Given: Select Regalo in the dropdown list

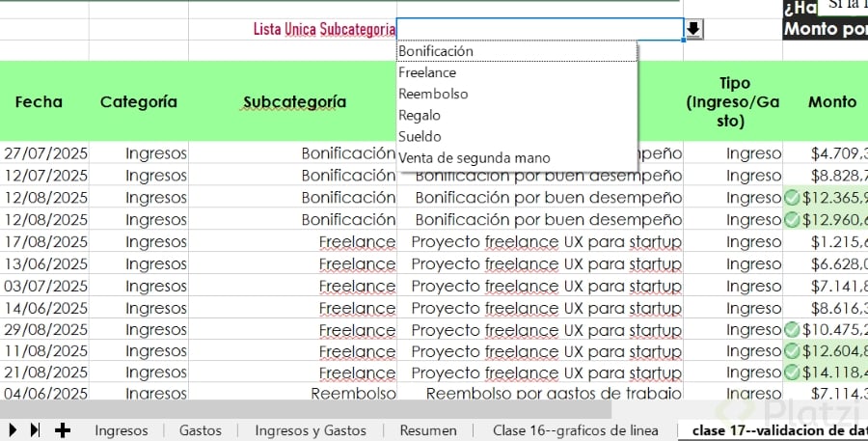Looking at the screenshot, I should tap(517, 115).
